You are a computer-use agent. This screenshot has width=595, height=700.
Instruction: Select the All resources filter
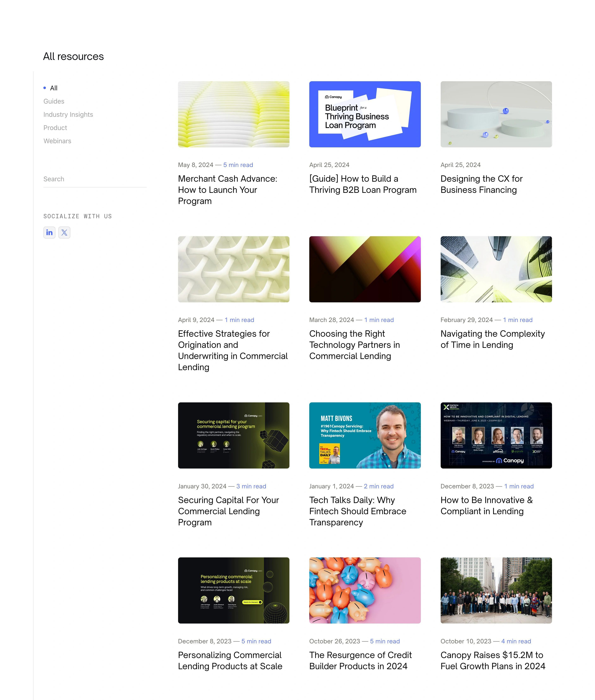coord(54,88)
